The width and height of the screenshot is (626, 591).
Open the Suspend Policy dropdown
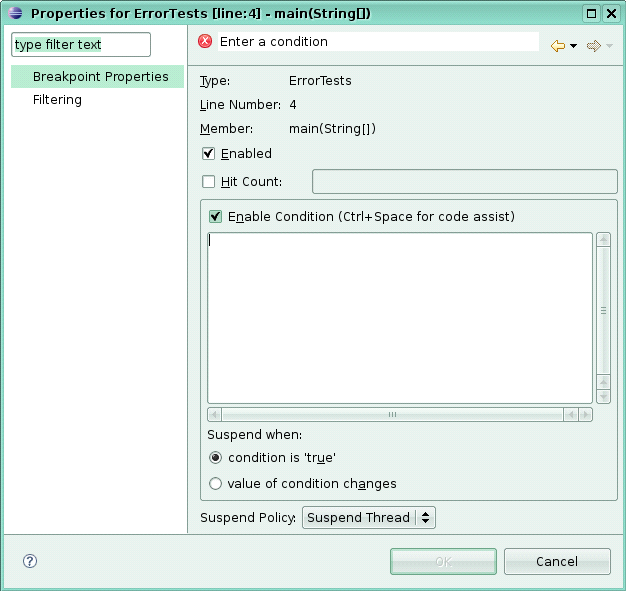pos(368,518)
